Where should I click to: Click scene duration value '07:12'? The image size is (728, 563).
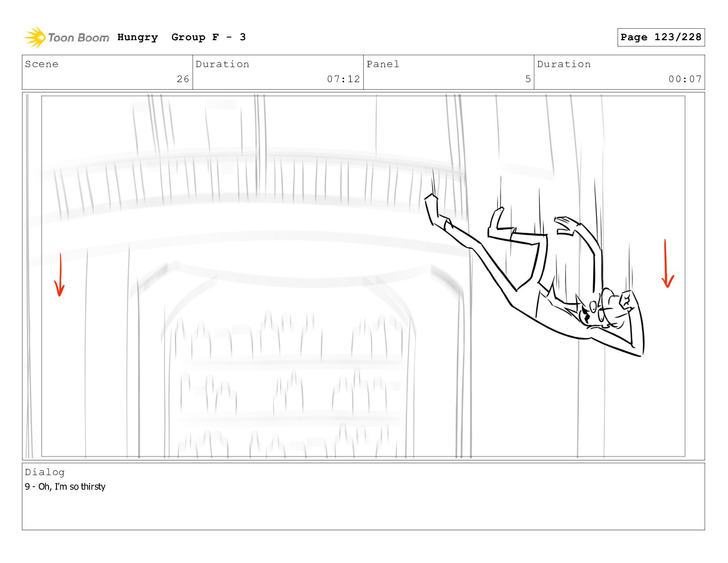coord(343,79)
